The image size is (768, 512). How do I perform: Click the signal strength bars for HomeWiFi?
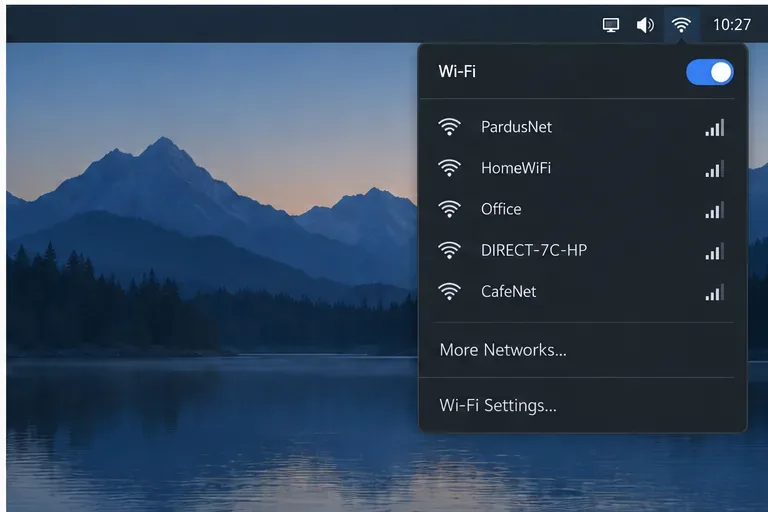(715, 169)
